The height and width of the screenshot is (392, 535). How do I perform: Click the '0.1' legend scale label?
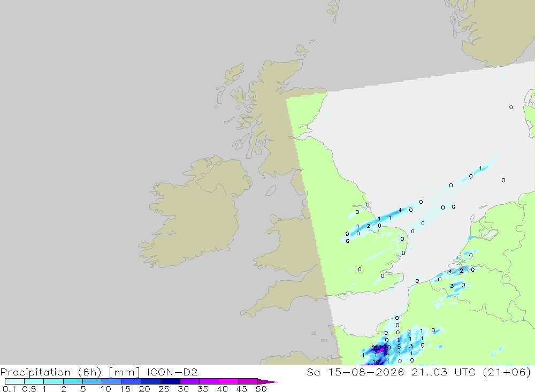(x=9, y=389)
